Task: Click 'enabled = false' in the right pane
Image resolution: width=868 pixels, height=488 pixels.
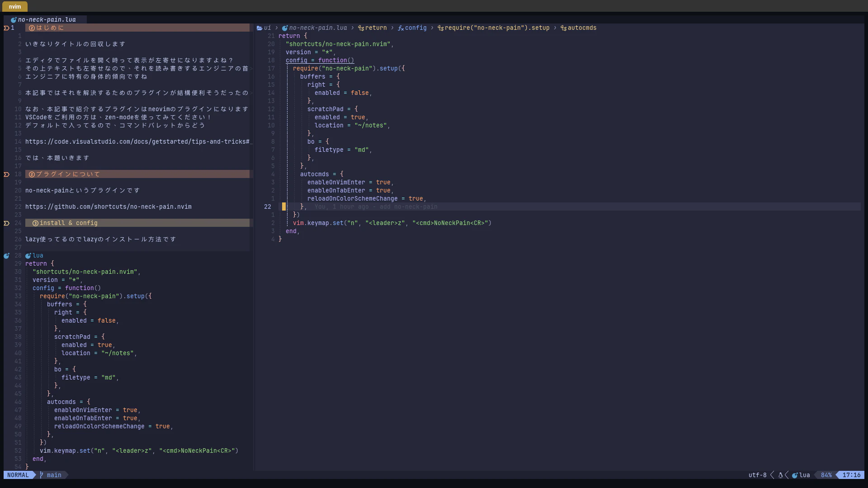Action: [342, 93]
